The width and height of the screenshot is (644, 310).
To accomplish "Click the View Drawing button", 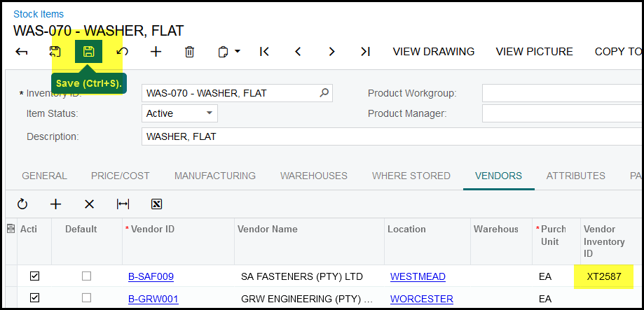I will [433, 51].
